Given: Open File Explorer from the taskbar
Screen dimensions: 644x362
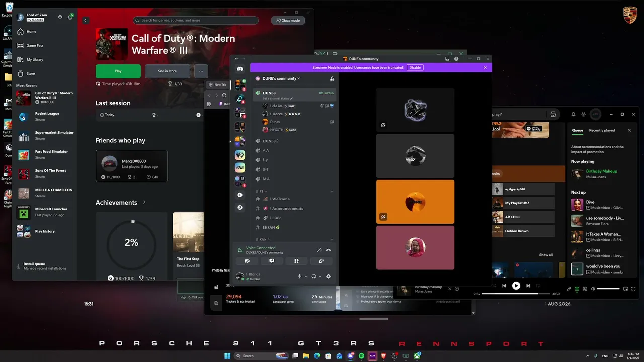Looking at the screenshot, I should tap(306, 356).
